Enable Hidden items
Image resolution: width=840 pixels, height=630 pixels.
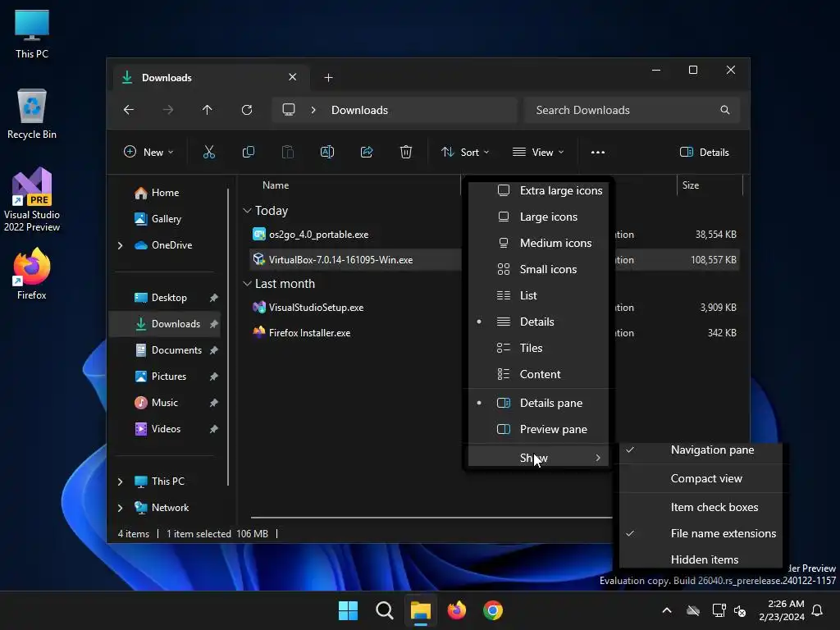[x=701, y=559]
